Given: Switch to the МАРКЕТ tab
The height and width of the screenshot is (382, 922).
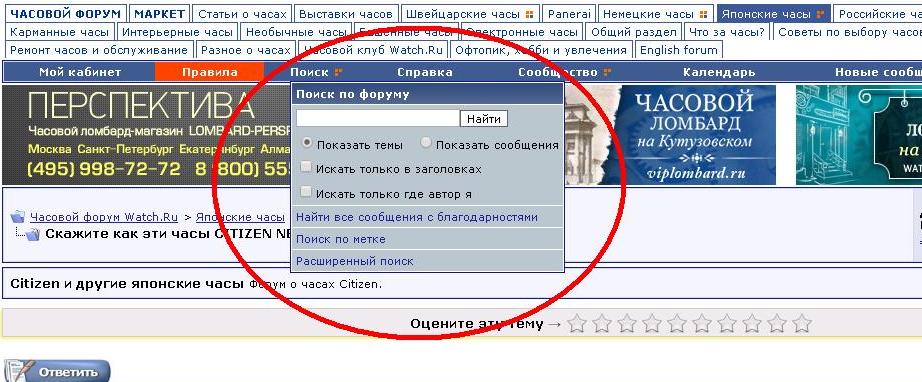Looking at the screenshot, I should pos(158,14).
